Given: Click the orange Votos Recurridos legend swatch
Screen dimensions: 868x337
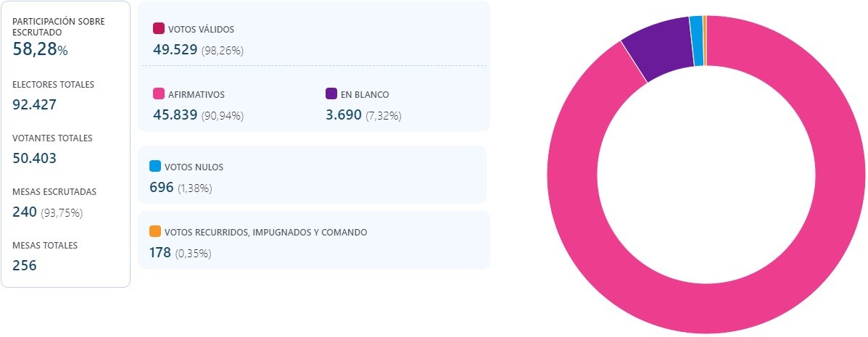Looking at the screenshot, I should coord(155,232).
